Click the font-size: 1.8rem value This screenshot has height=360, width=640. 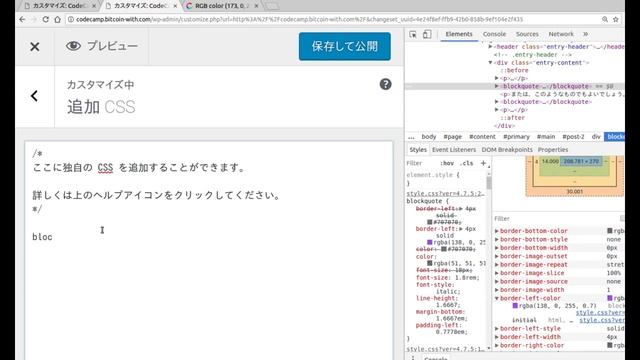point(465,278)
